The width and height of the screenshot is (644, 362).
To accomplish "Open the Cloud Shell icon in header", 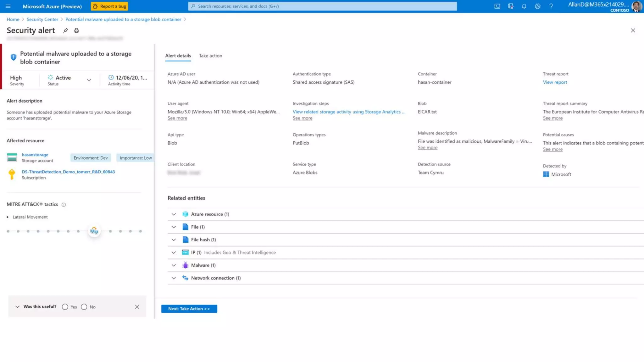I will pyautogui.click(x=497, y=6).
